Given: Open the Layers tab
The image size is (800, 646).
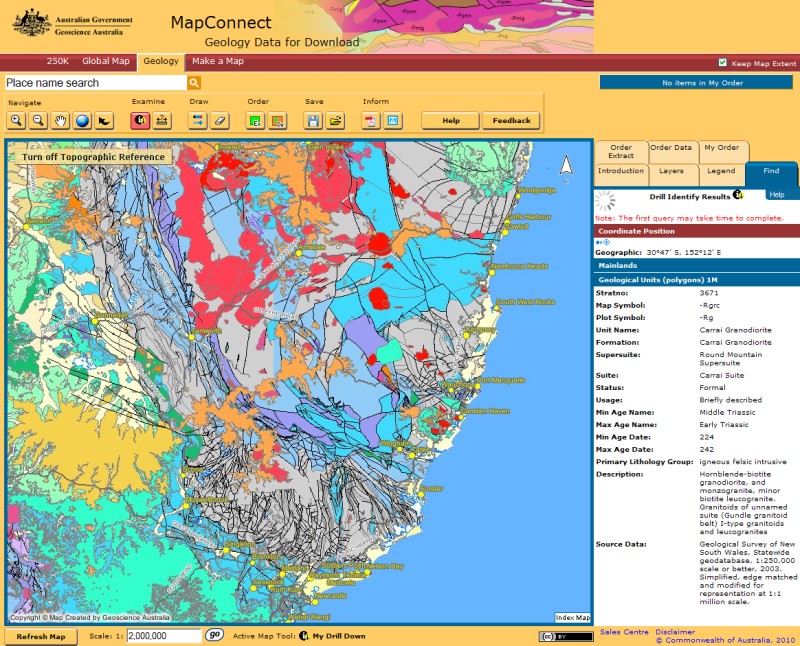Looking at the screenshot, I should tap(671, 171).
